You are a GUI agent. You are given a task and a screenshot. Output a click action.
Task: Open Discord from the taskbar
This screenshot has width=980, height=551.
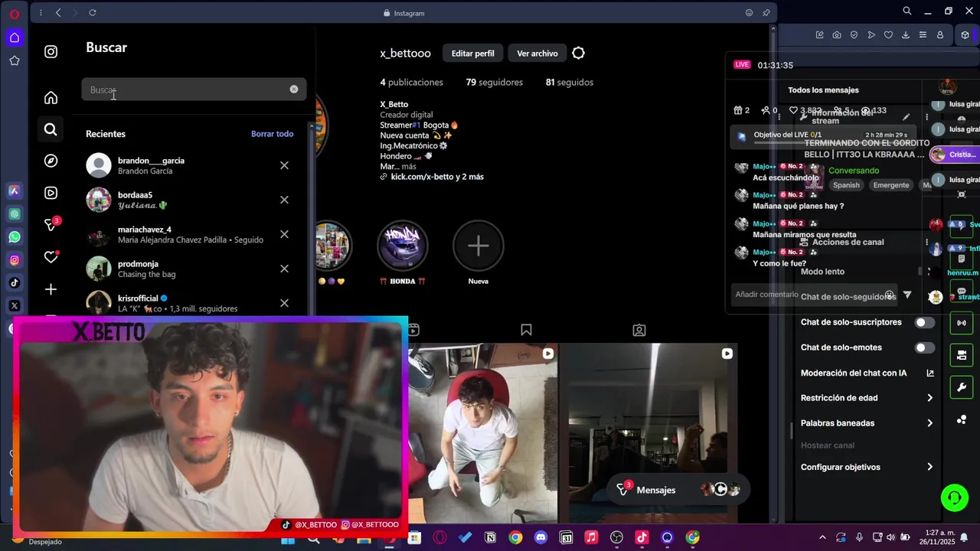[x=541, y=537]
